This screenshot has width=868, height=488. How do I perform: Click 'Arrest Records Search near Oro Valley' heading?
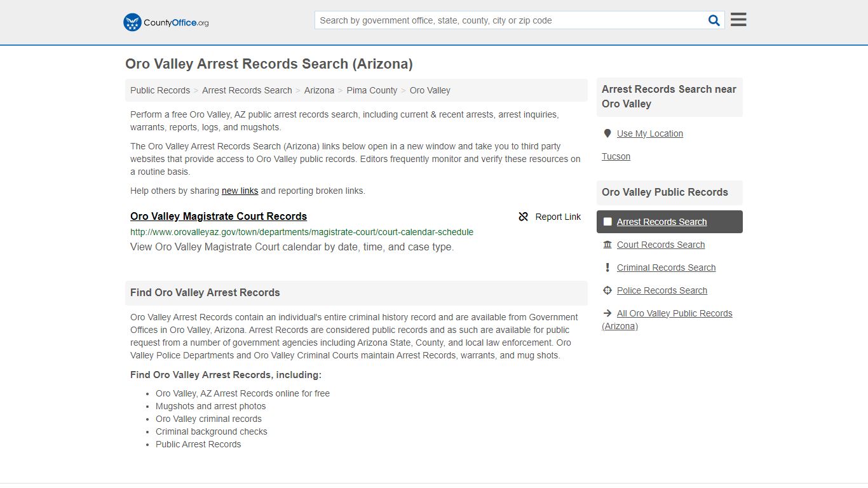point(669,97)
